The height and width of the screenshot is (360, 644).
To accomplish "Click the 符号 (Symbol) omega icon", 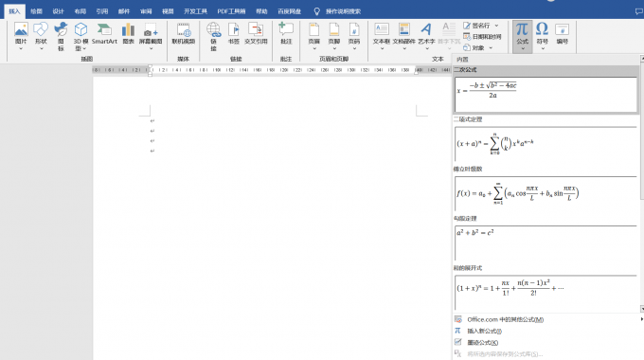I will (542, 29).
